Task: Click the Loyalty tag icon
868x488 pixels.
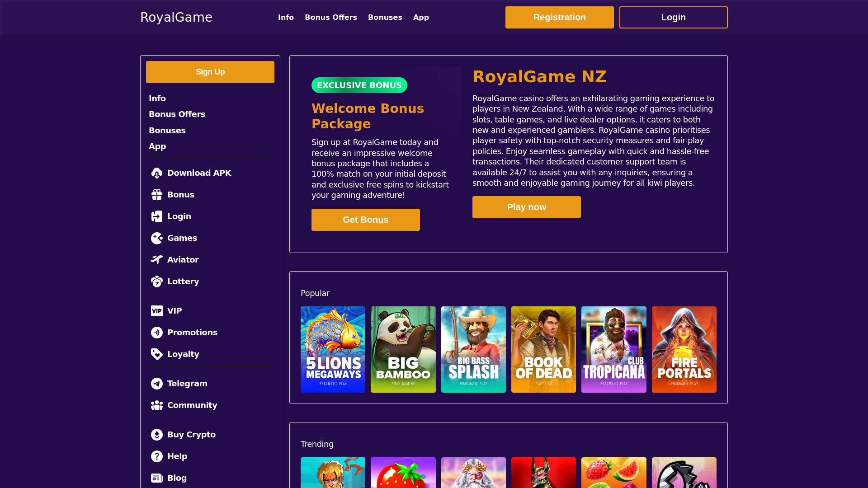Action: (157, 354)
